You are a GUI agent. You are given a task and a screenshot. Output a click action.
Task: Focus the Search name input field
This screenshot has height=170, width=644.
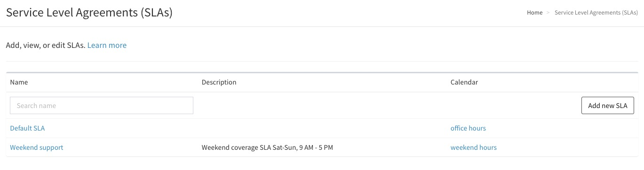click(x=102, y=106)
